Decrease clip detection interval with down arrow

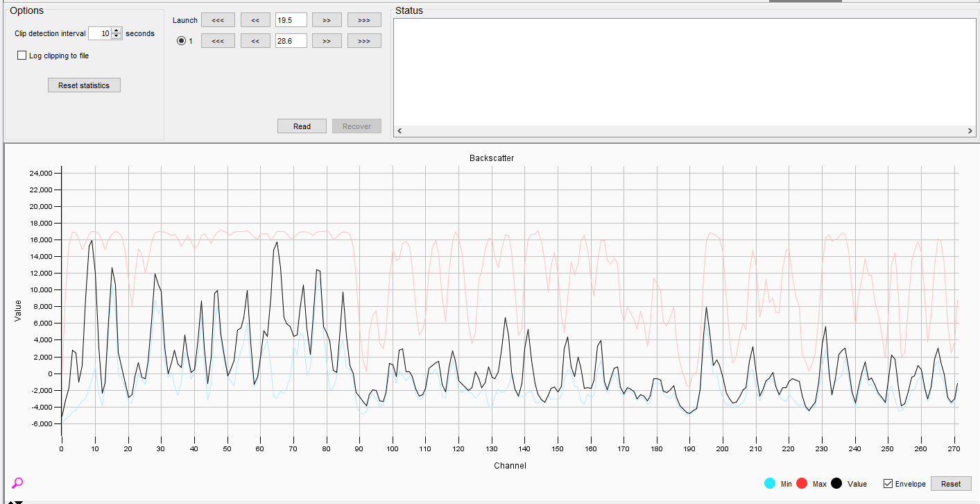[x=117, y=36]
